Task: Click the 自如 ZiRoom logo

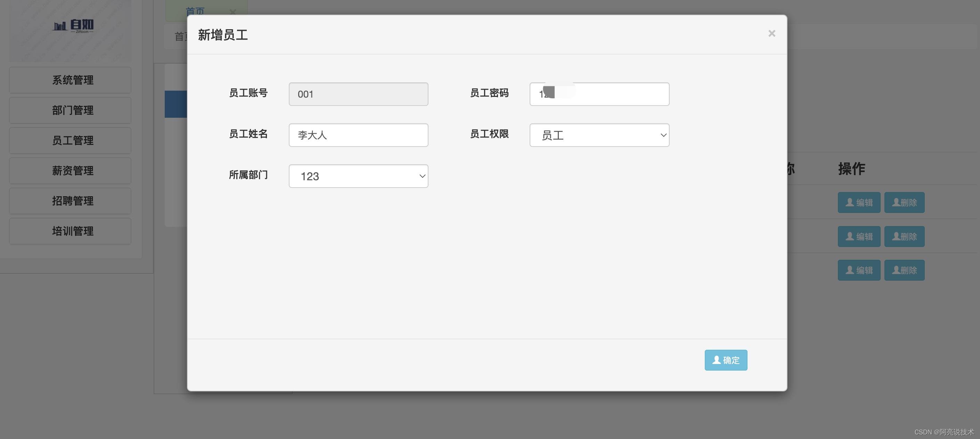Action: click(x=73, y=26)
